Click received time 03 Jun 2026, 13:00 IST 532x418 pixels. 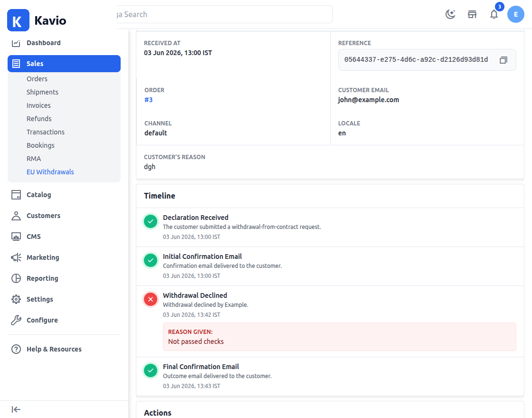pos(178,53)
